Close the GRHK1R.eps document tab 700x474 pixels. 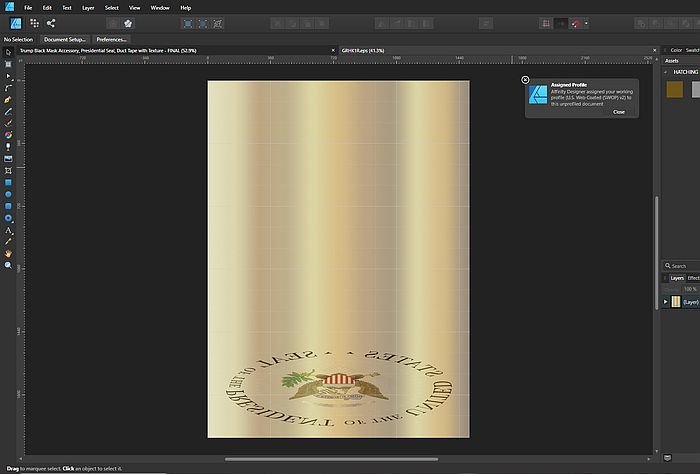coord(655,50)
